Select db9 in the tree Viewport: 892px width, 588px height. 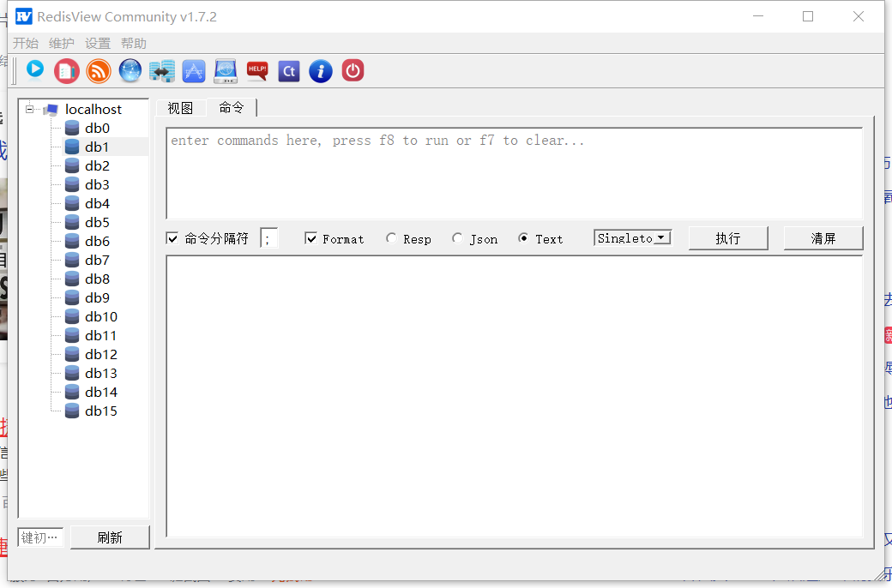click(97, 297)
